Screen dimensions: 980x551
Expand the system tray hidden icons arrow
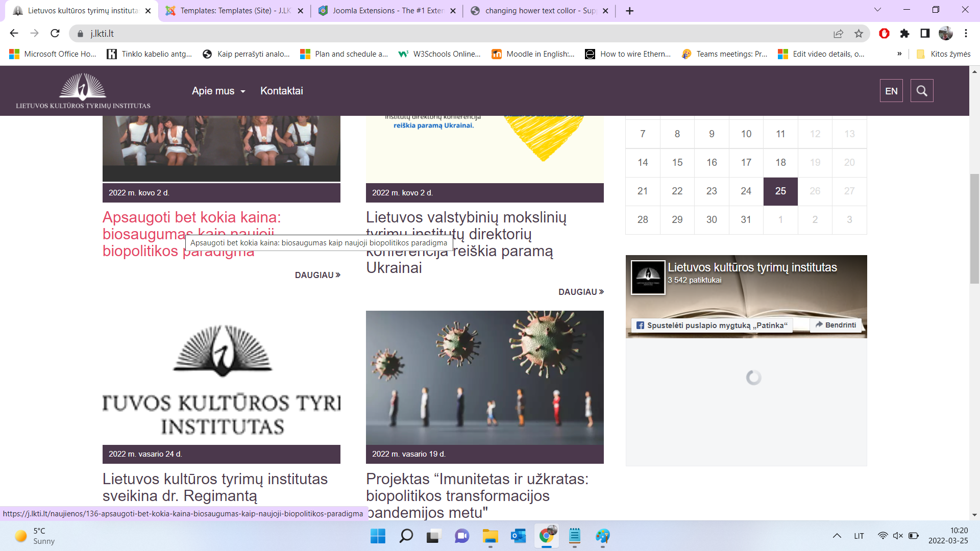[x=837, y=536]
